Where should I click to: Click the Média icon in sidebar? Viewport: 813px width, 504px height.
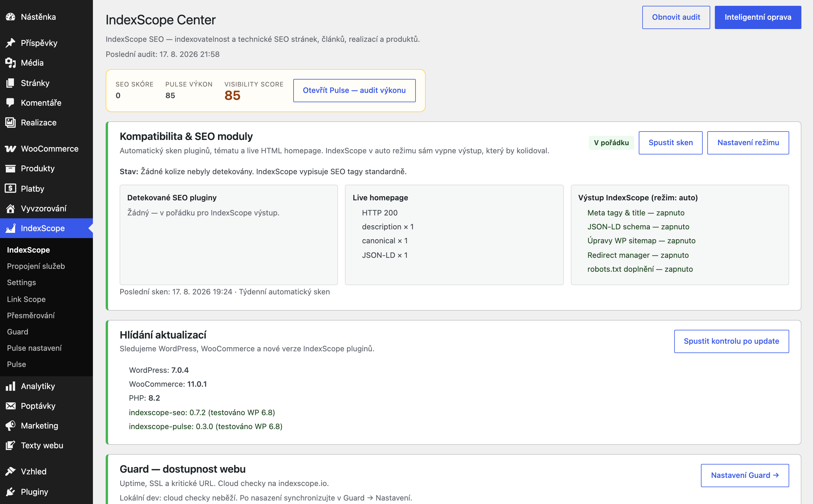[x=10, y=63]
